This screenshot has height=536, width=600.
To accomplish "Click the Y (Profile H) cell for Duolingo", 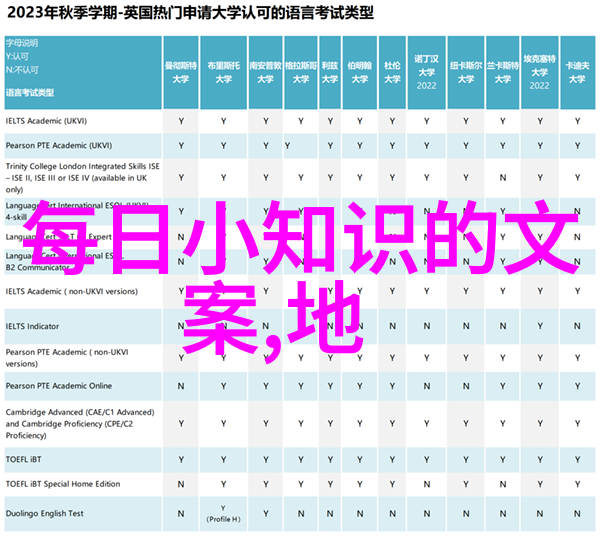I will (223, 513).
